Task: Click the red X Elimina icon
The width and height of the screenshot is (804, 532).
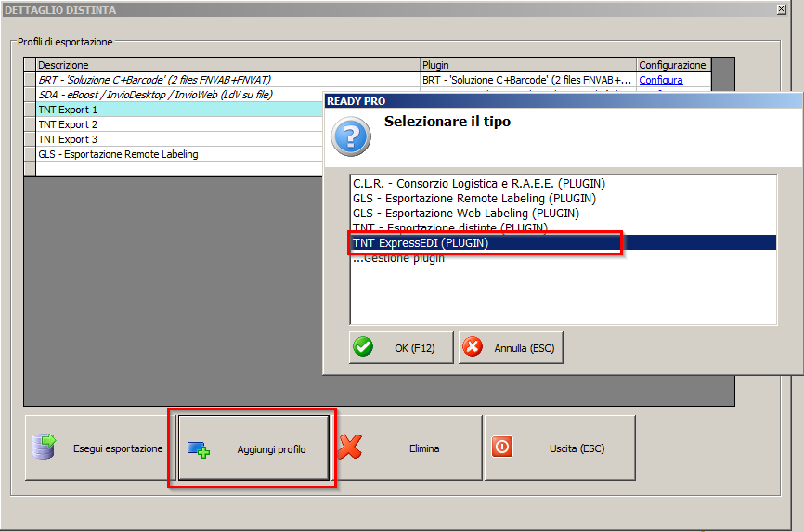Action: click(350, 447)
